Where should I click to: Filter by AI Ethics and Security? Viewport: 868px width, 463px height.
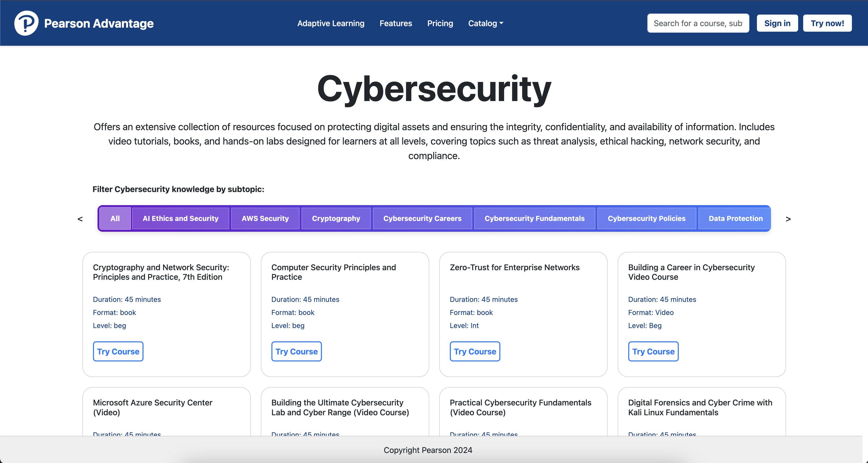(180, 218)
